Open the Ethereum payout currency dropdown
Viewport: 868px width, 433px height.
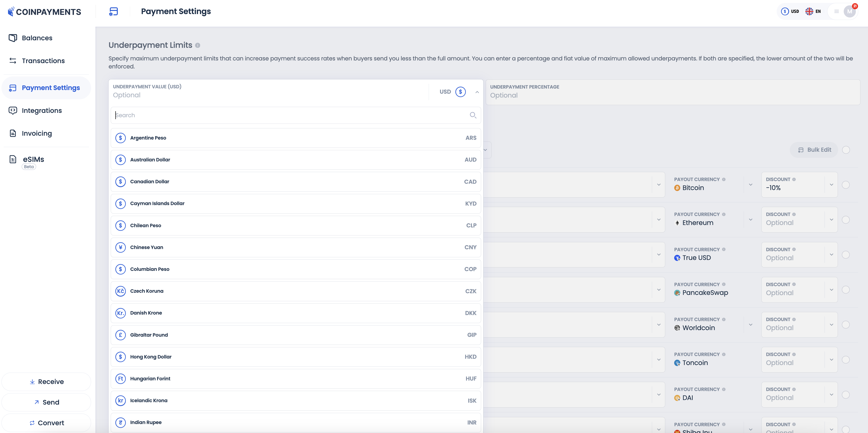pyautogui.click(x=750, y=219)
